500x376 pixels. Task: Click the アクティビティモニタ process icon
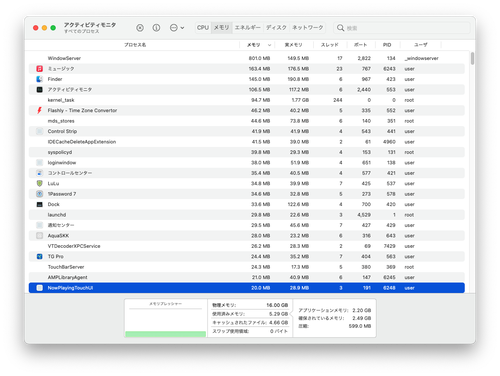point(40,89)
